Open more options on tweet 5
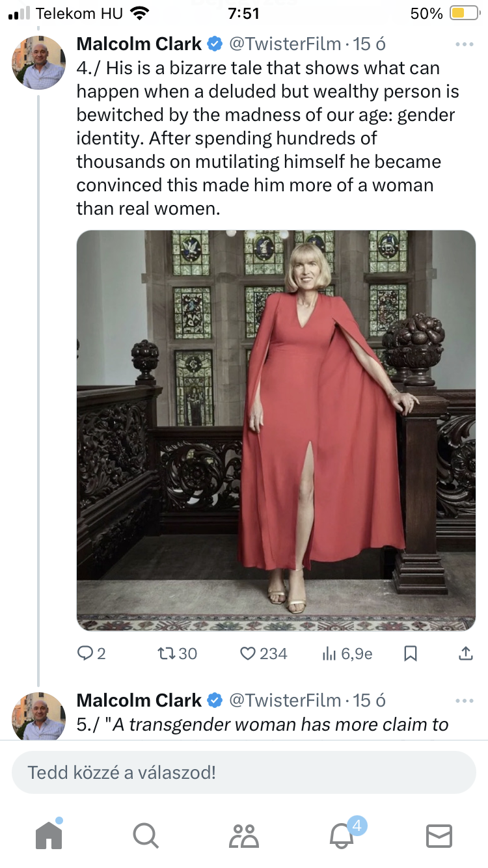 [x=465, y=701]
